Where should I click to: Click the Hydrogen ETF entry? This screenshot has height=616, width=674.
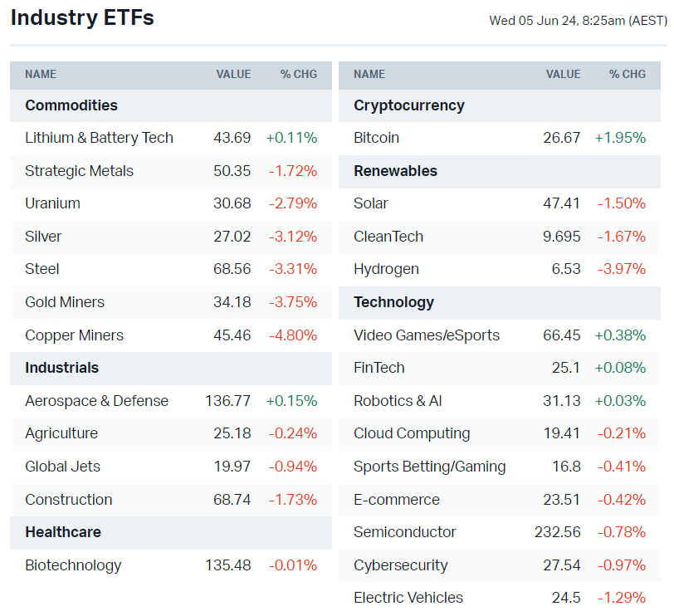(386, 269)
